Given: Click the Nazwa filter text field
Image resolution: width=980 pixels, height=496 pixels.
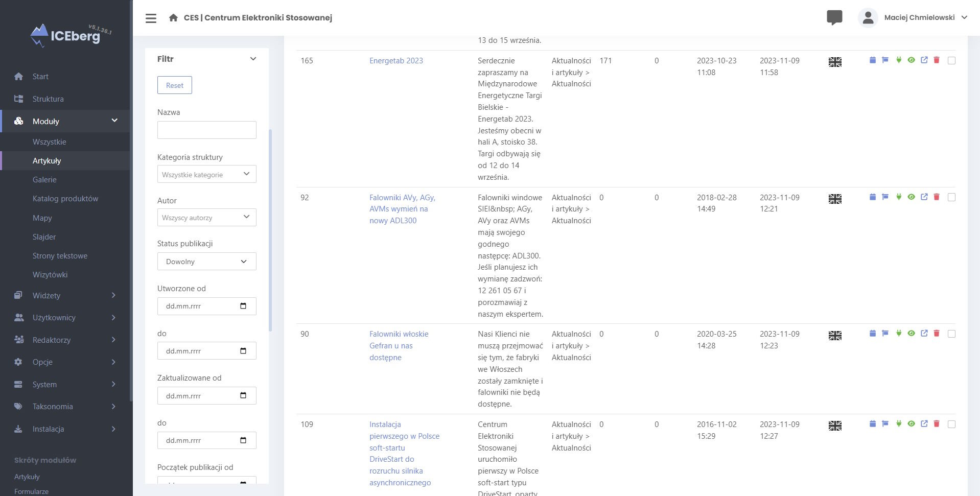Looking at the screenshot, I should point(206,130).
